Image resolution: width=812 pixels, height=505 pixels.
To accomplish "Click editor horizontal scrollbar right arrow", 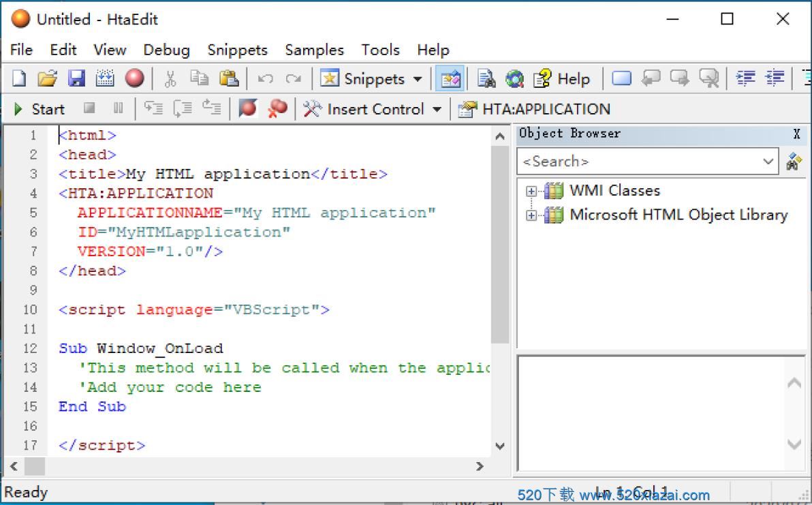I will click(x=480, y=466).
